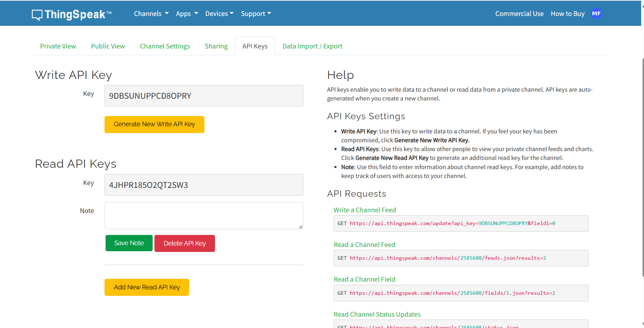Focus the Note text area

(x=204, y=215)
